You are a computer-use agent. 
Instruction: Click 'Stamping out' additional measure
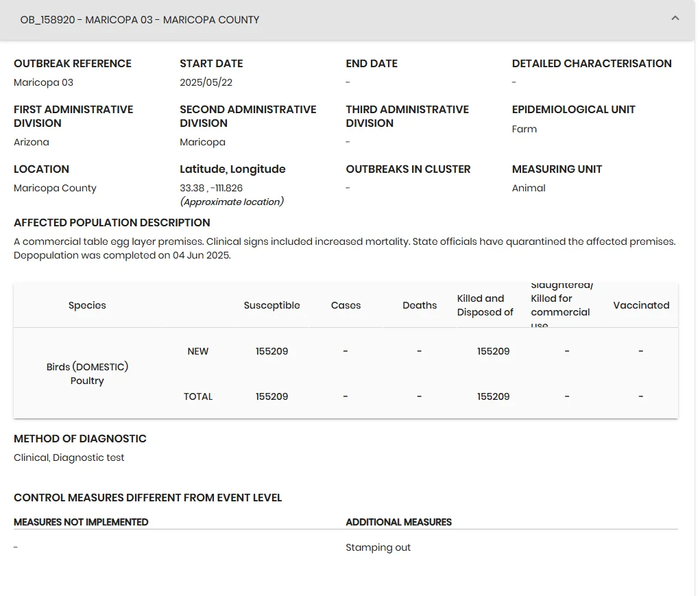[x=378, y=548]
